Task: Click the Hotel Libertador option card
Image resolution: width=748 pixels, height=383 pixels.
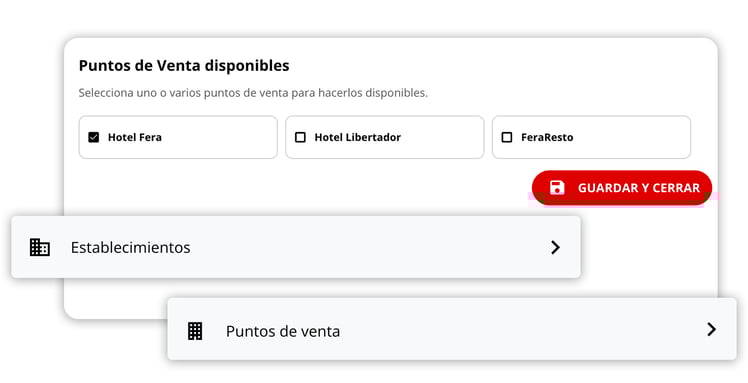Action: pyautogui.click(x=384, y=137)
